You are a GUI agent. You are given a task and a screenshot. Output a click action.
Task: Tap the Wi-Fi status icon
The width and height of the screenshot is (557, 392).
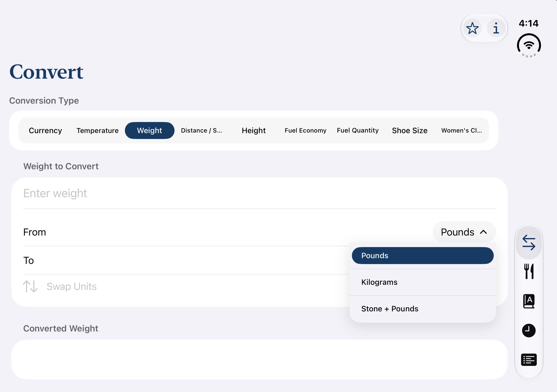pos(529,45)
